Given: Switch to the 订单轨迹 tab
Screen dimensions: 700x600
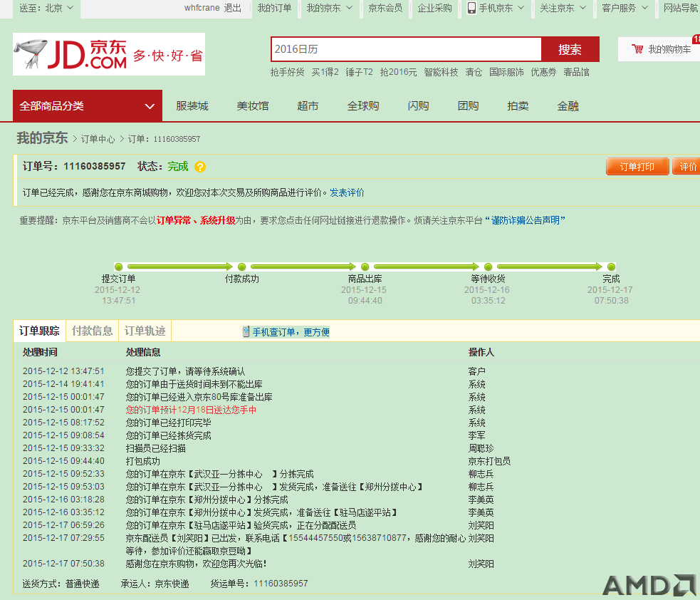Looking at the screenshot, I should [145, 331].
